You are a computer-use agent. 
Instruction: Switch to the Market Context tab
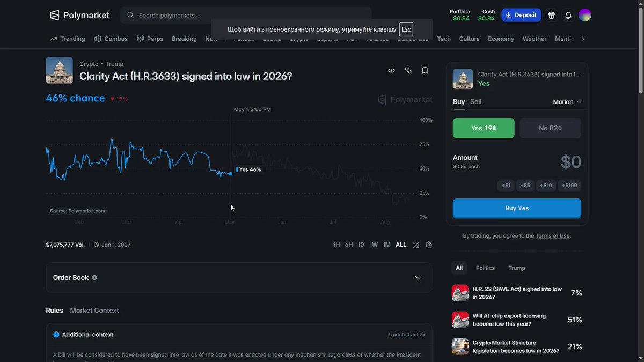(x=94, y=311)
